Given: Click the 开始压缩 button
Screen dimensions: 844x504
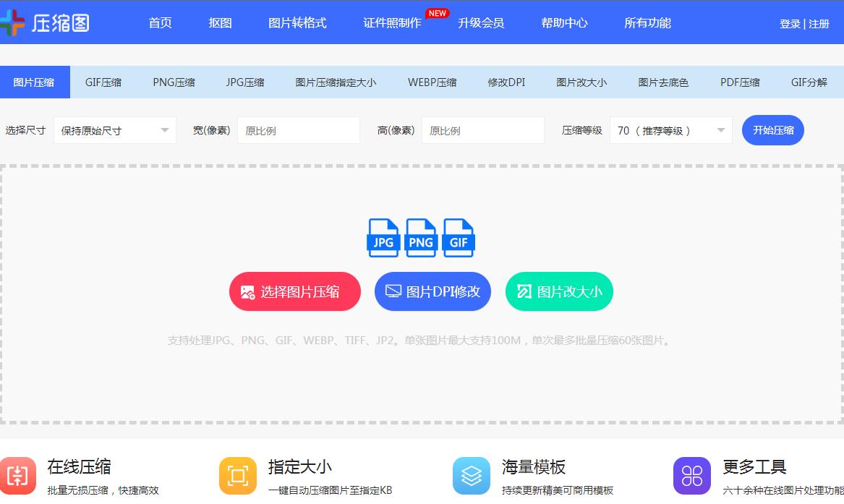Looking at the screenshot, I should (772, 130).
